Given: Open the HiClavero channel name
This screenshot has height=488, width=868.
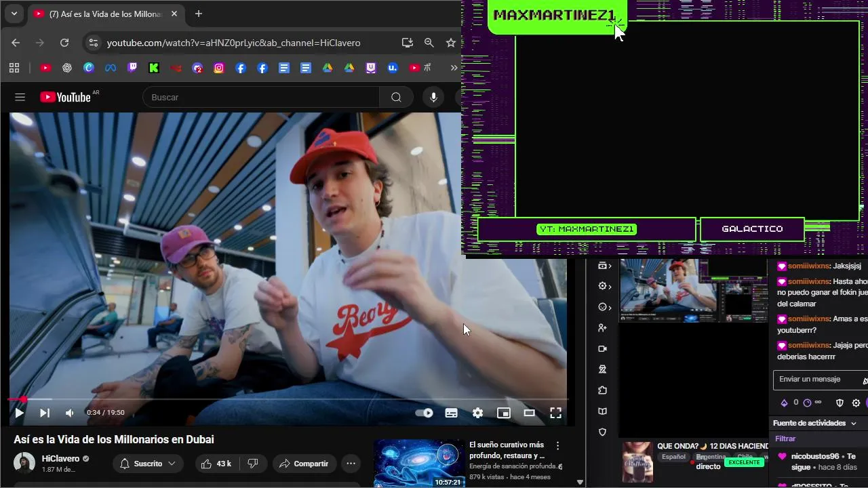Looking at the screenshot, I should [60, 459].
